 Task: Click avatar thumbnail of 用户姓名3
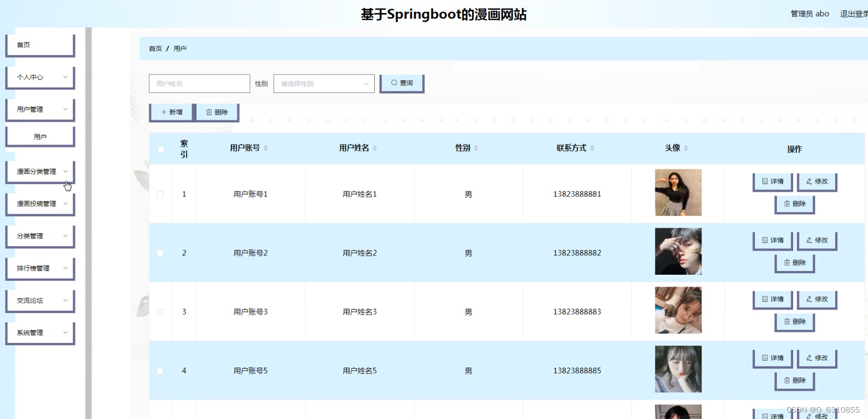[x=678, y=310]
